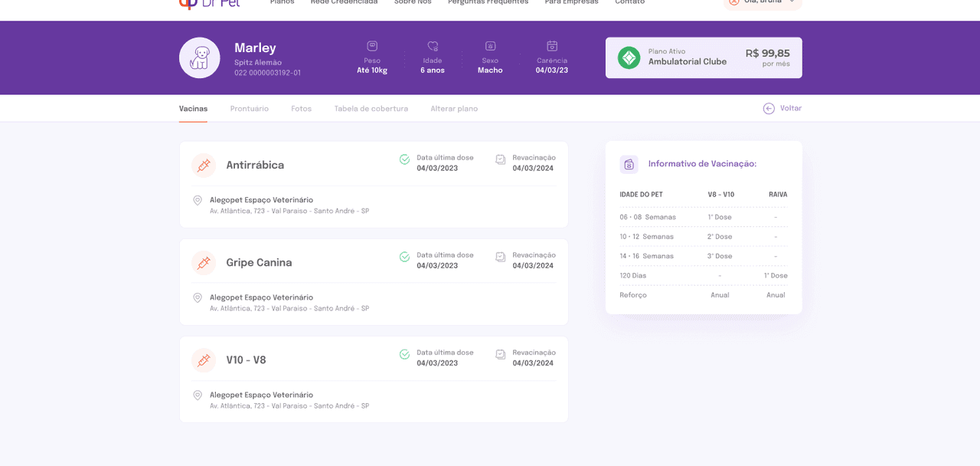
Task: Click the R$ 99,85 plan price
Action: 768,54
